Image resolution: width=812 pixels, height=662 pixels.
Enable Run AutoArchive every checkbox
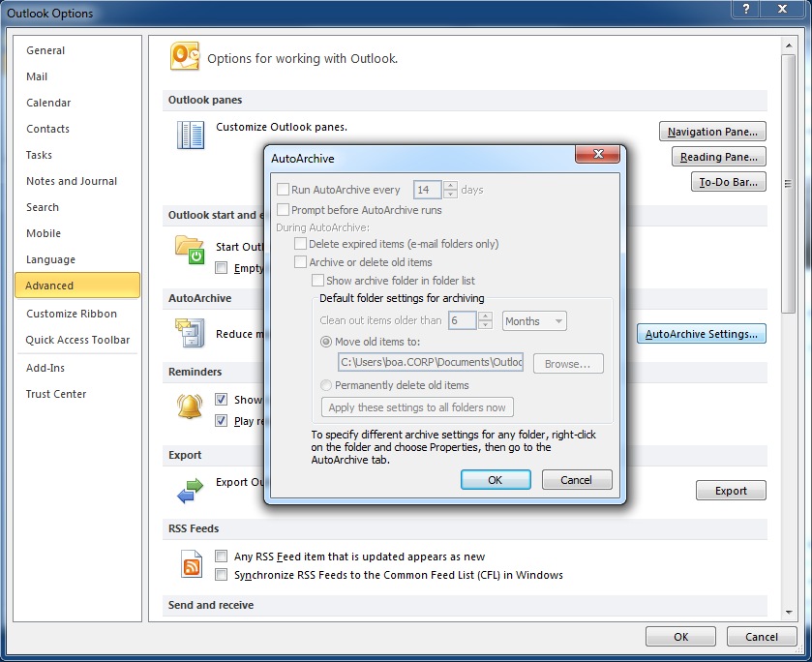click(x=284, y=190)
